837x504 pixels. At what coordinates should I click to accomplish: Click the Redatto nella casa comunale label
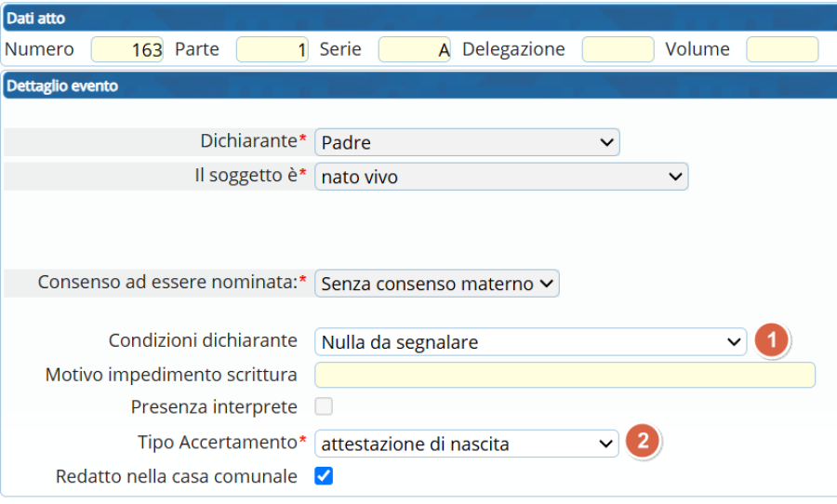tap(176, 476)
